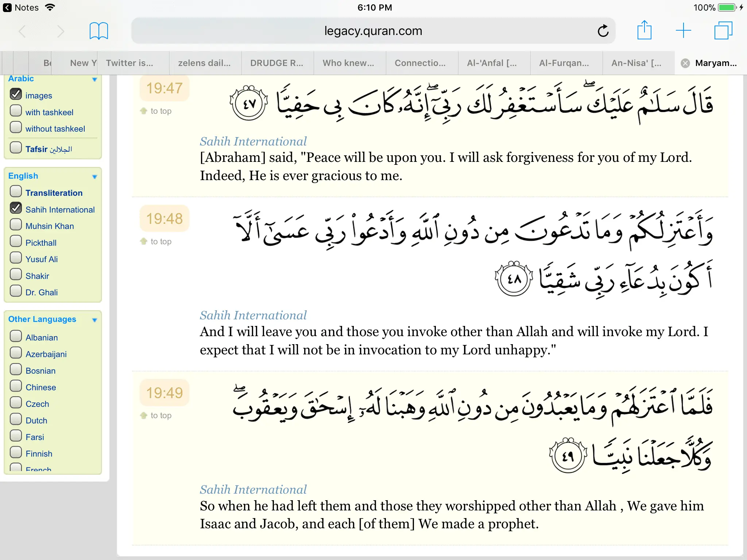Tap the Safari bookmarks book icon
This screenshot has width=747, height=560.
(98, 31)
